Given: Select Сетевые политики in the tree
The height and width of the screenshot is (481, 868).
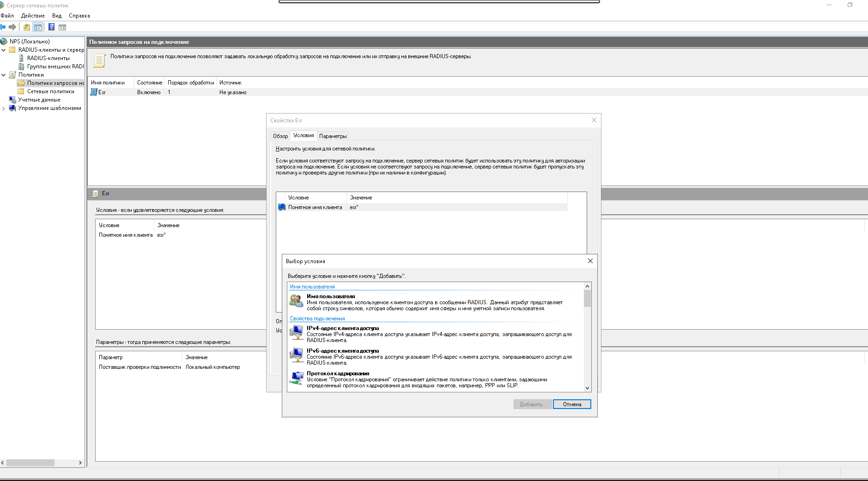Looking at the screenshot, I should (50, 91).
